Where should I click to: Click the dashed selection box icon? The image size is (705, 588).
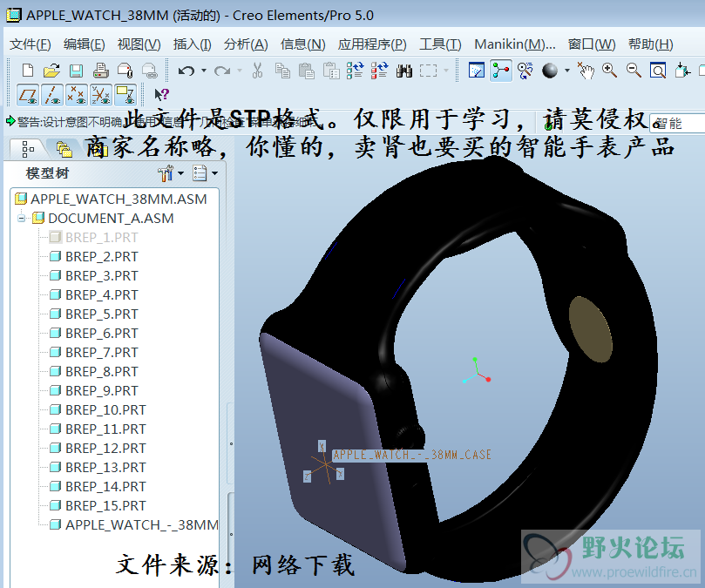[428, 71]
